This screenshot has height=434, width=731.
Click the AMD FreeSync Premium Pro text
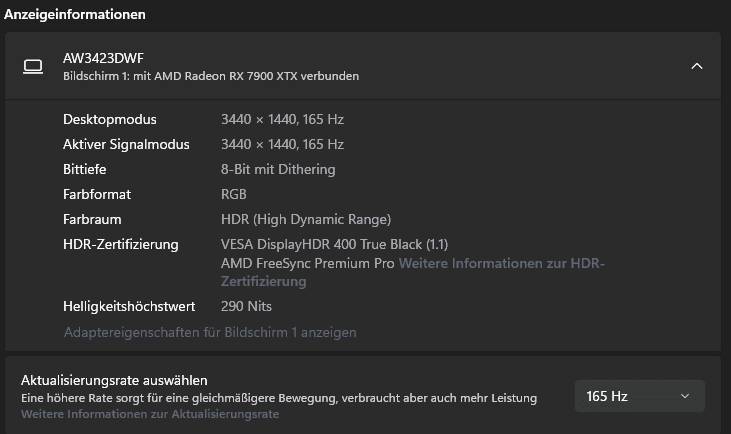point(308,263)
